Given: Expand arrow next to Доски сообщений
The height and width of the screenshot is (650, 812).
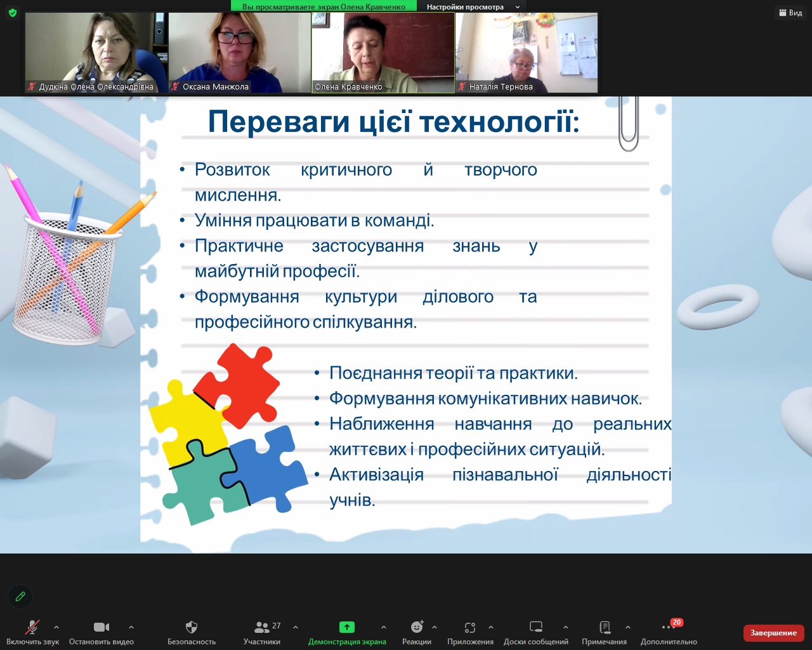Looking at the screenshot, I should [x=566, y=627].
